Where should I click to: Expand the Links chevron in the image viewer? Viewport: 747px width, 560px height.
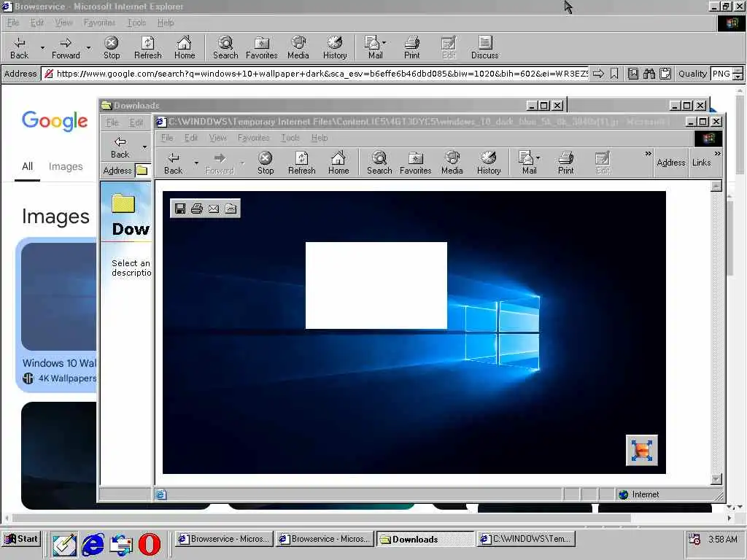click(x=718, y=153)
